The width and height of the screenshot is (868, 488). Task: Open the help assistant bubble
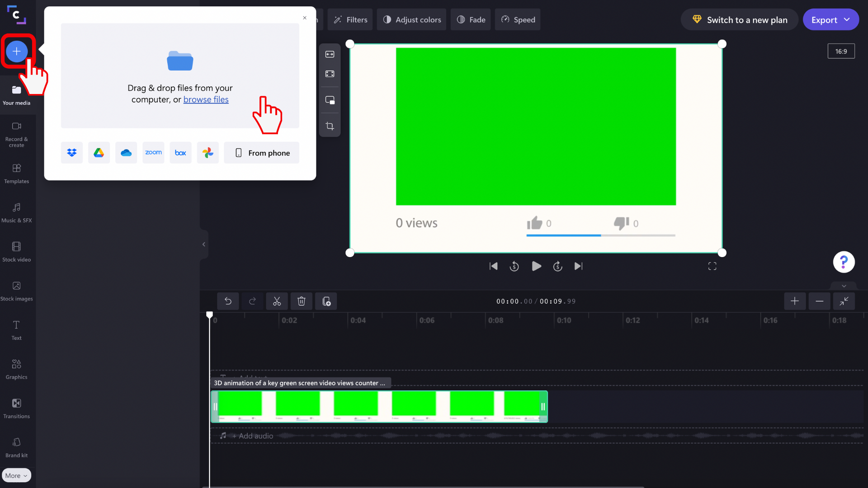point(844,262)
